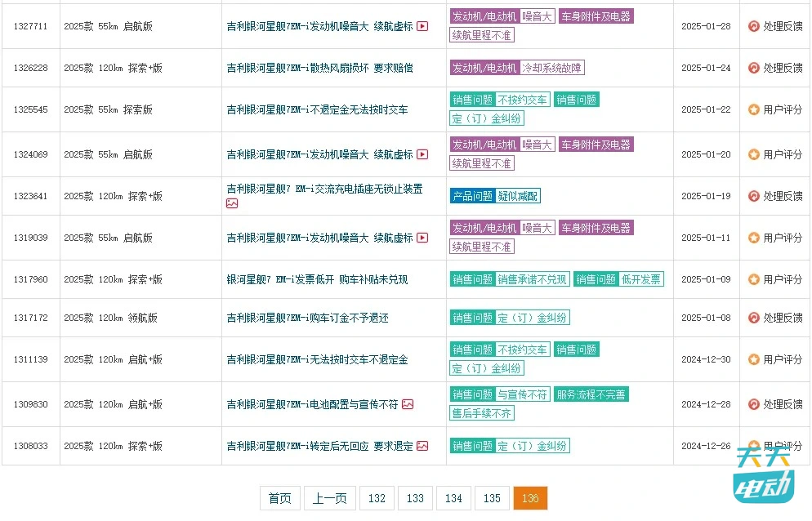812x521 pixels.
Task: Jump to page 132
Action: [377, 498]
